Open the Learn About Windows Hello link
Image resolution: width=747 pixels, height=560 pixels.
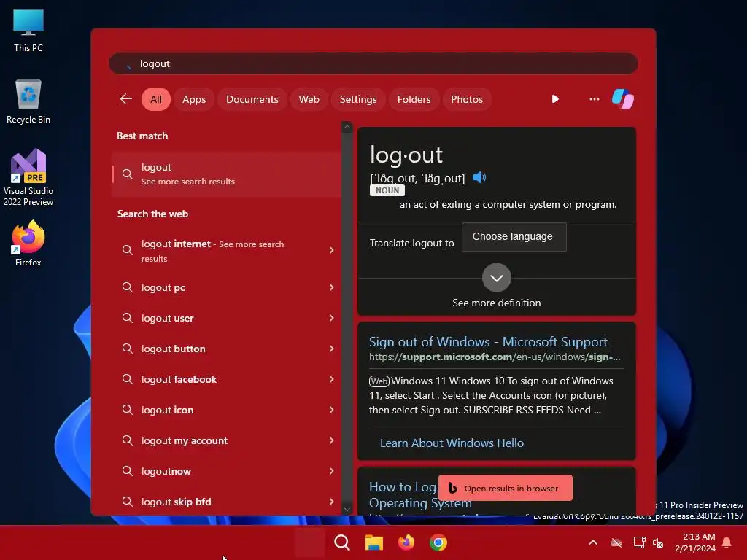pos(451,443)
